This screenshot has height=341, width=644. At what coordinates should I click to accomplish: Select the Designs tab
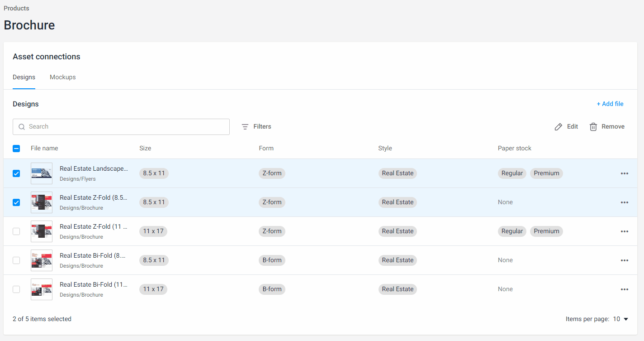pyautogui.click(x=24, y=77)
